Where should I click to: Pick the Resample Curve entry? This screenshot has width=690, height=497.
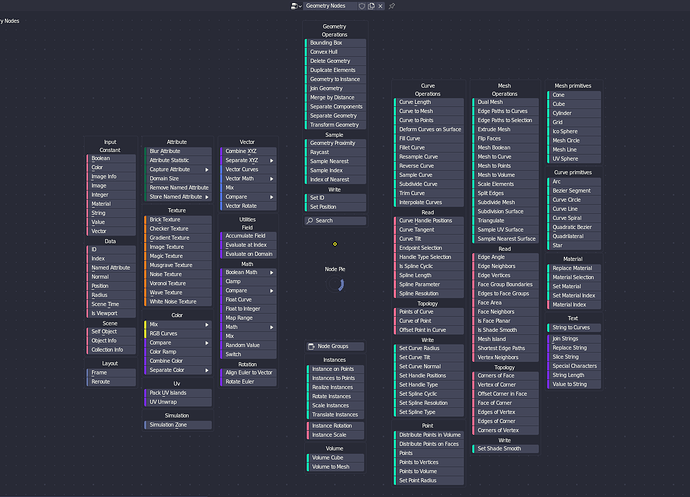[429, 157]
